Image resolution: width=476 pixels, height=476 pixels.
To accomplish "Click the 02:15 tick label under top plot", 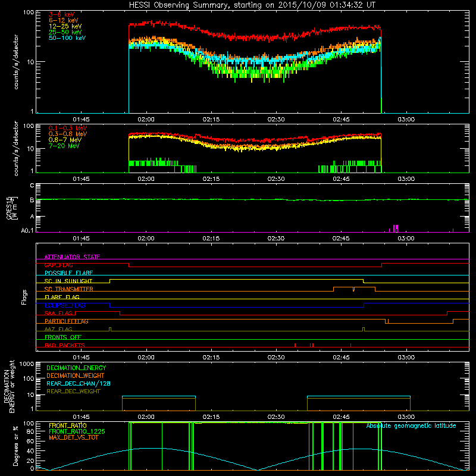I will point(211,120).
